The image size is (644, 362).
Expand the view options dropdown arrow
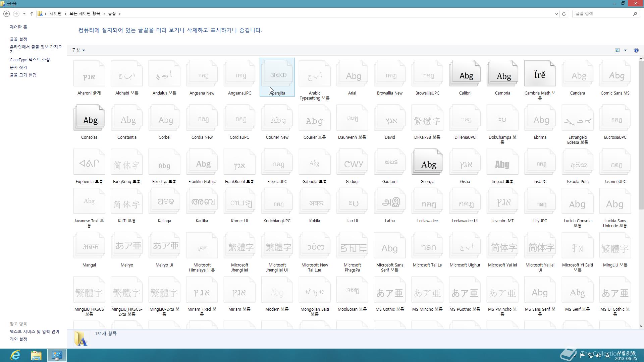pos(625,50)
